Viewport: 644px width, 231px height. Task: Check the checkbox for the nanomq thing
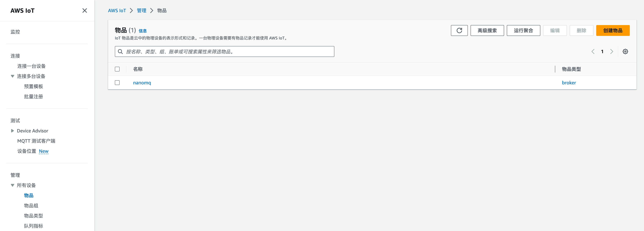tap(117, 82)
